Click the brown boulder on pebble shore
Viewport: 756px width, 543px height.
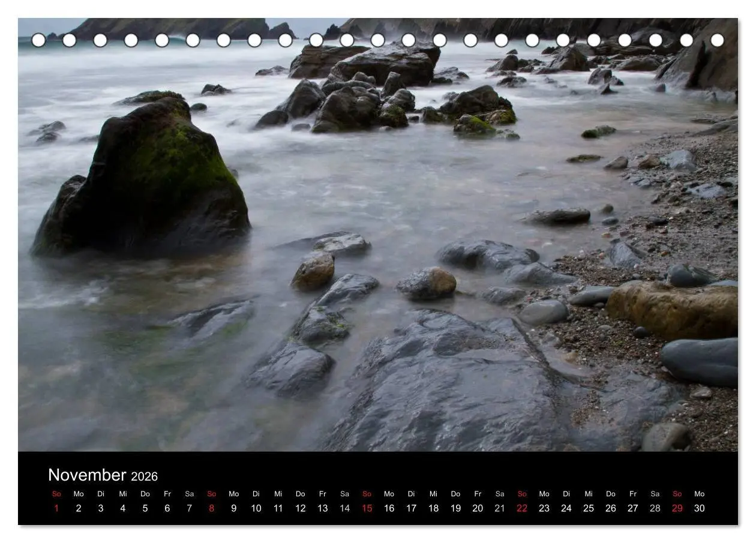pos(672,309)
